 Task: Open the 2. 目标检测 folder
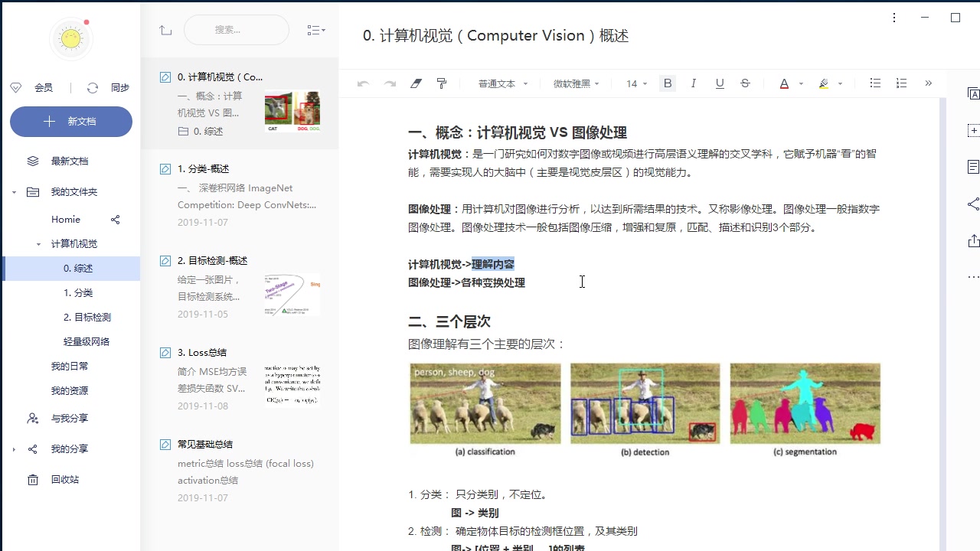pos(87,318)
